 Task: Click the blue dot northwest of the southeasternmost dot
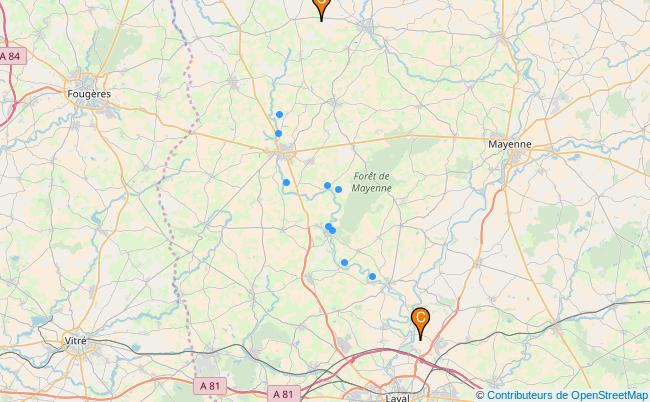tap(344, 262)
